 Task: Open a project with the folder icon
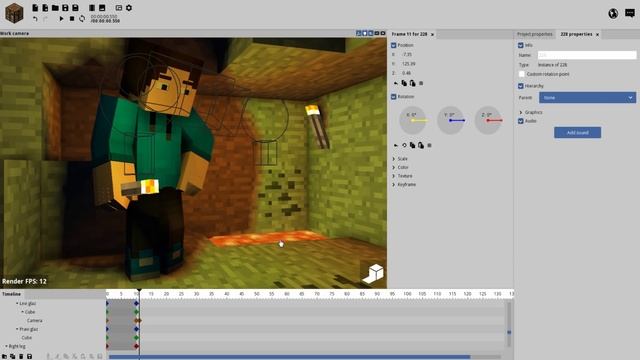(55, 8)
